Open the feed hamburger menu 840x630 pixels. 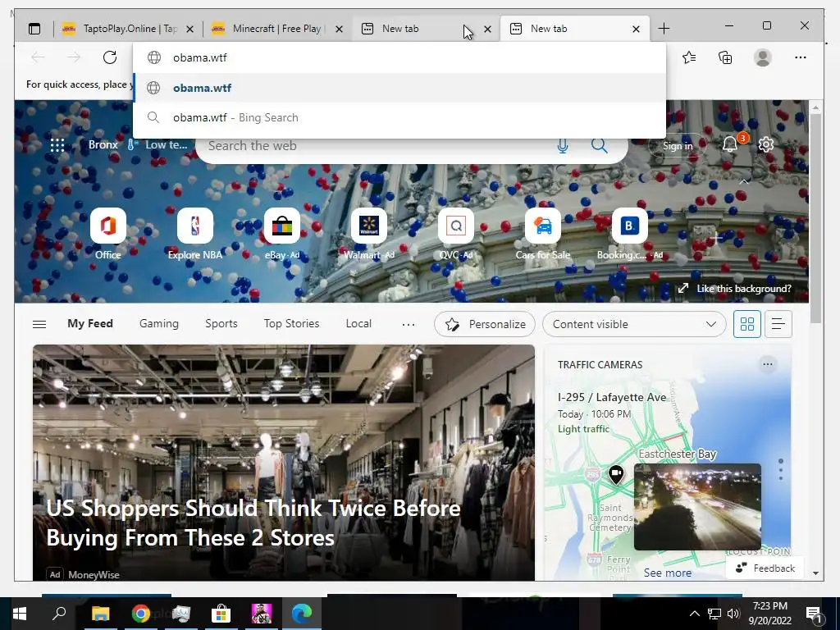point(39,324)
